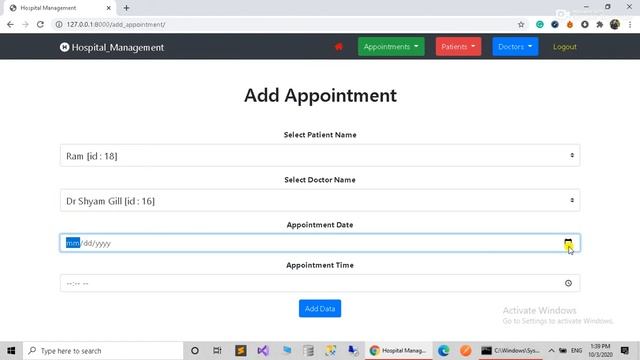Go forward in browser history
Viewport: 640px width, 360px height.
(25, 24)
